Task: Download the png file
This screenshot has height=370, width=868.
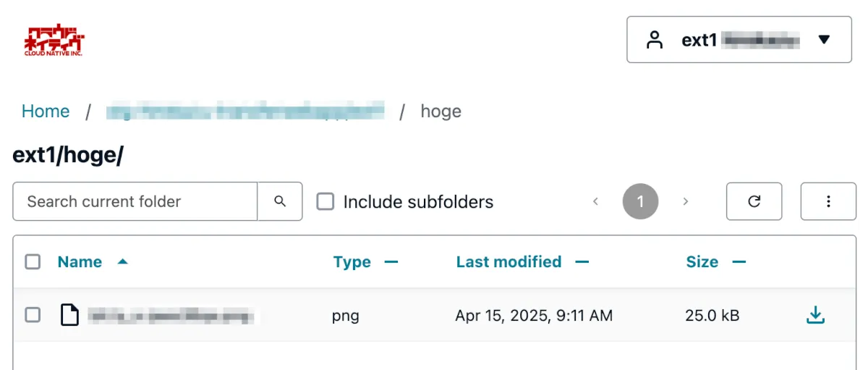Action: coord(815,315)
